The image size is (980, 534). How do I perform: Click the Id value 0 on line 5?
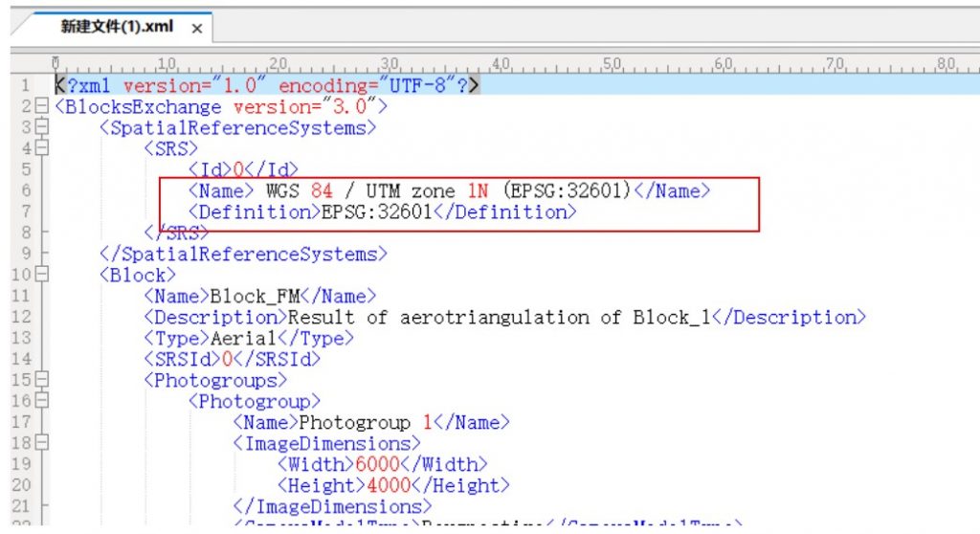pos(238,169)
